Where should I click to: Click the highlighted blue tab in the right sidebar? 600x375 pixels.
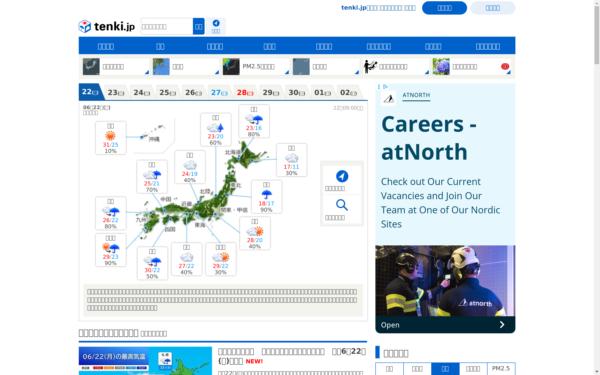tap(445, 368)
